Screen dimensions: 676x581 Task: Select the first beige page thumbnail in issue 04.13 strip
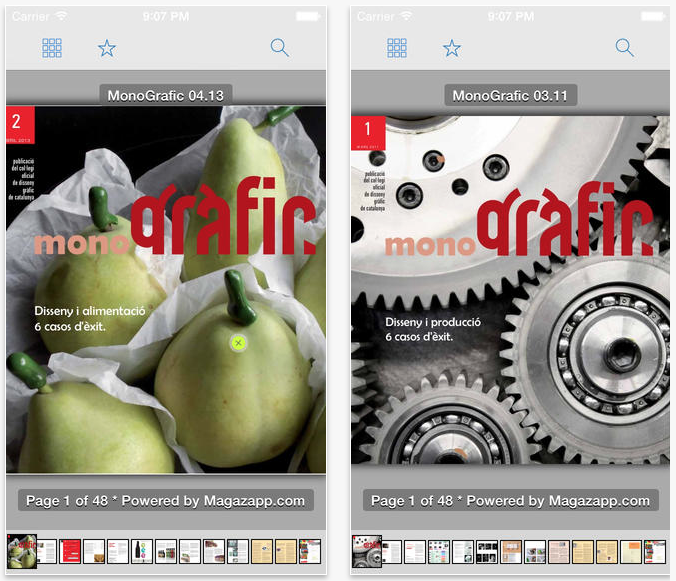click(x=262, y=551)
